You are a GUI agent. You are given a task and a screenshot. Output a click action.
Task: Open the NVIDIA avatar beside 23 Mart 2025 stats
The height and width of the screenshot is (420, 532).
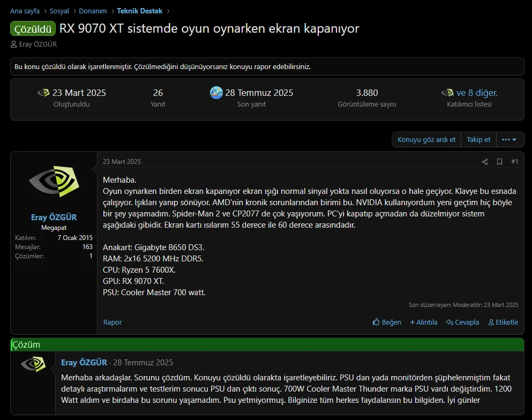(43, 93)
